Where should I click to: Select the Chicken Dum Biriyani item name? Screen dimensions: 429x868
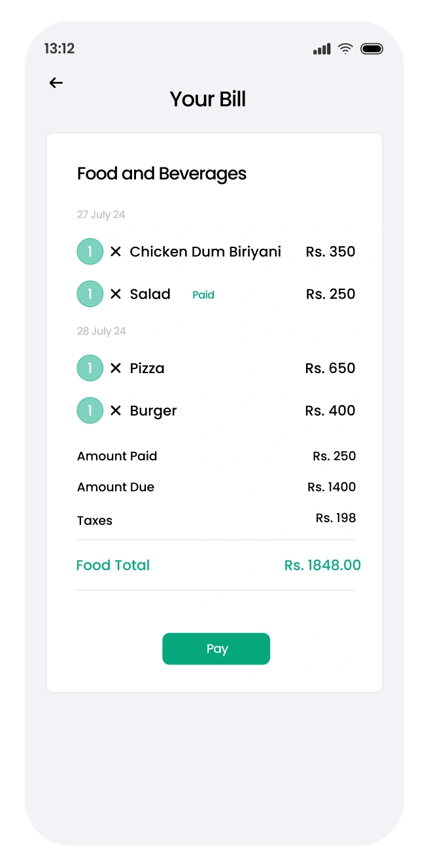pos(205,251)
